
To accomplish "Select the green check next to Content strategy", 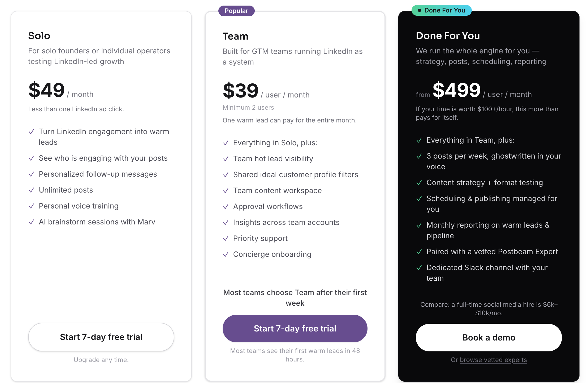I will 420,182.
